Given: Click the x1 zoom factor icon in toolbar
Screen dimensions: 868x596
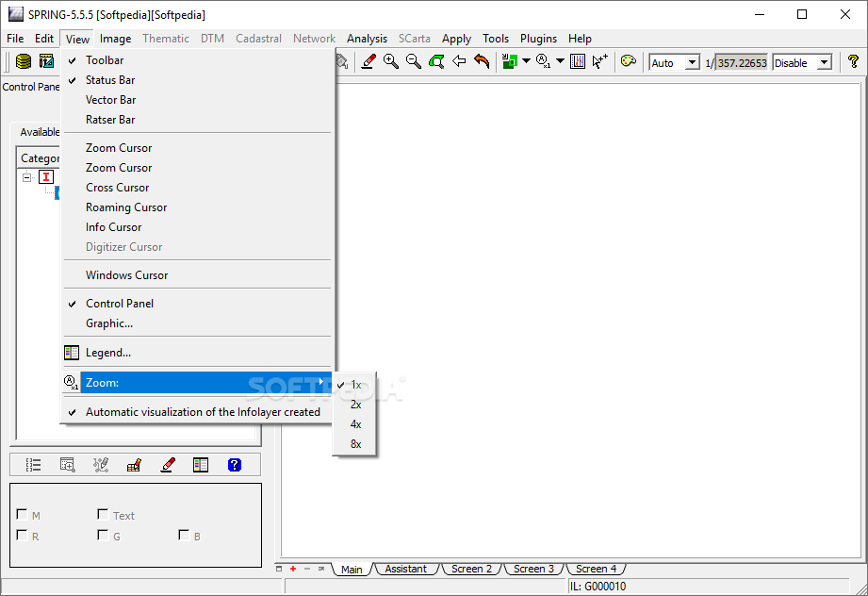Looking at the screenshot, I should point(543,61).
